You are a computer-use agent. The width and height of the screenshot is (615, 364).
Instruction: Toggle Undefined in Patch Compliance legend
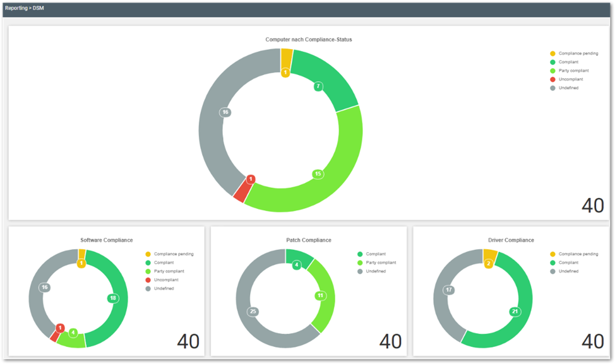point(372,271)
